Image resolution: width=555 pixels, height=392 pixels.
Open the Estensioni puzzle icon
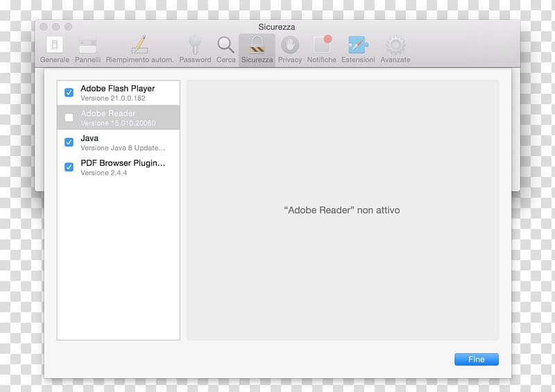pyautogui.click(x=358, y=45)
